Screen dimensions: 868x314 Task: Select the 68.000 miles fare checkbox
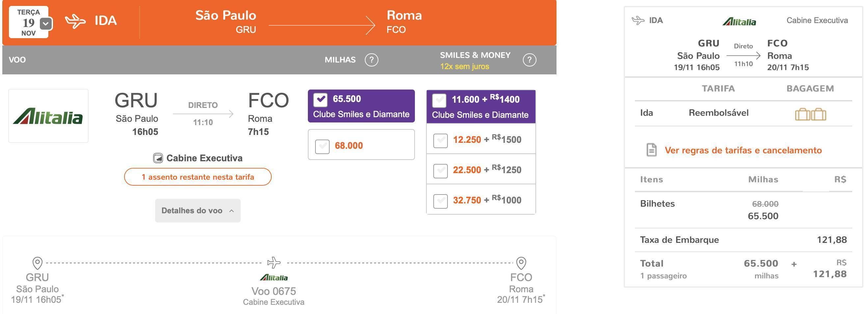(x=322, y=146)
